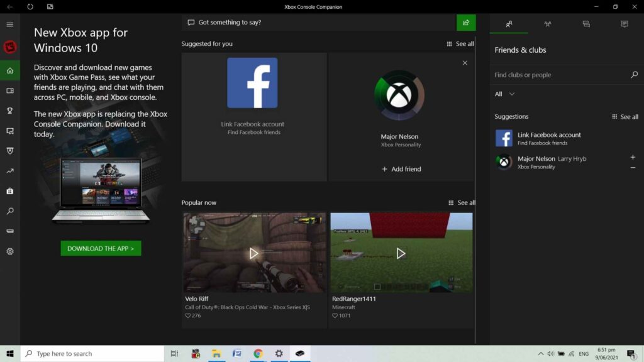The width and height of the screenshot is (644, 362).
Task: See all Popular now items
Action: click(462, 202)
